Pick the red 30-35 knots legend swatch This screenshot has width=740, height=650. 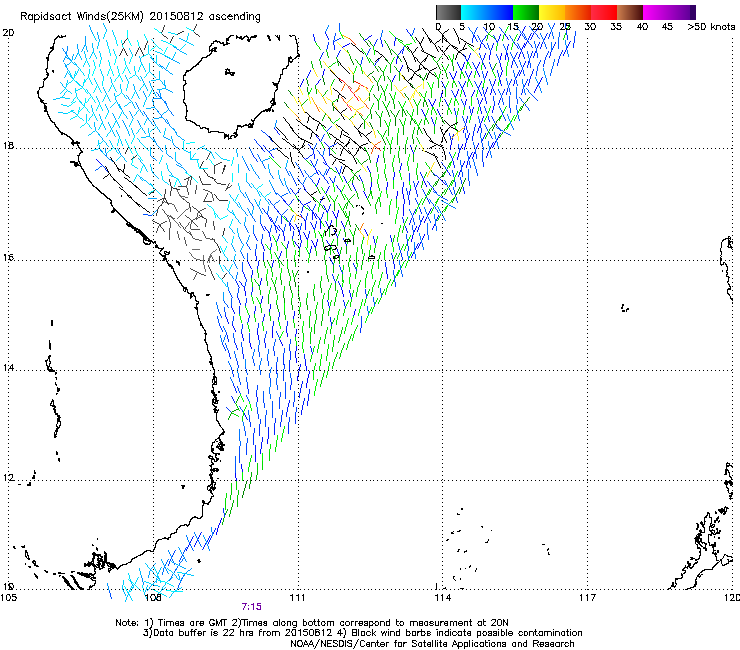[604, 12]
